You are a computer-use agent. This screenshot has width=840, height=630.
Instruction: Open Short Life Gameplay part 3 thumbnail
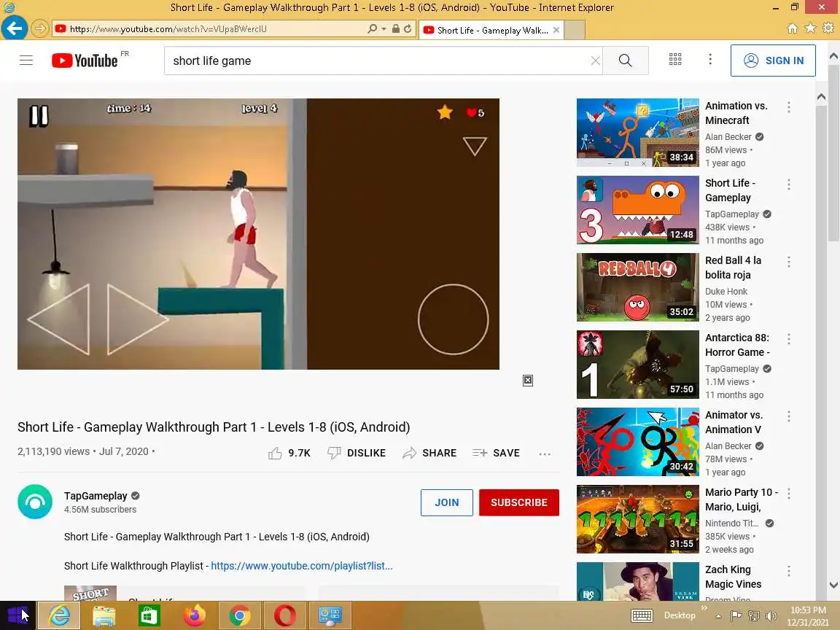click(637, 210)
